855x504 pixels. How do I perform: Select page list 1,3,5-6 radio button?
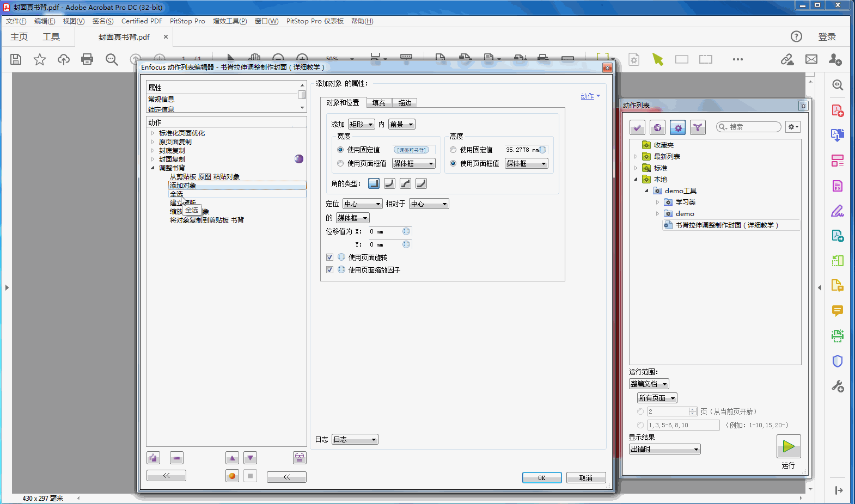tap(640, 425)
